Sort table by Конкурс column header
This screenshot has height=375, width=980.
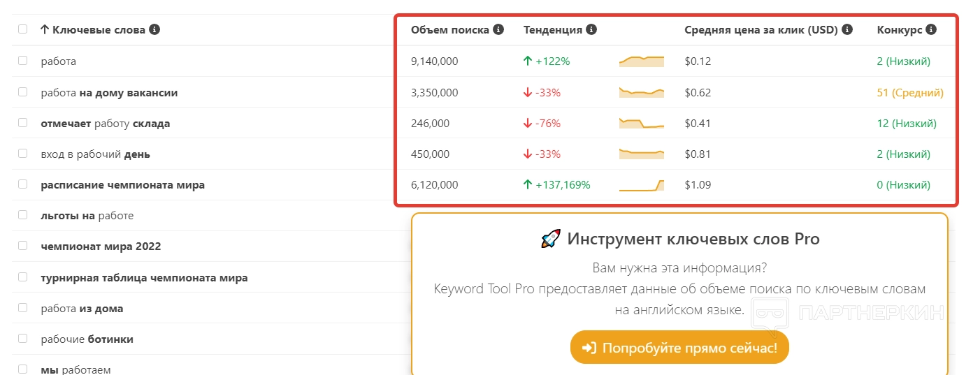tap(898, 29)
